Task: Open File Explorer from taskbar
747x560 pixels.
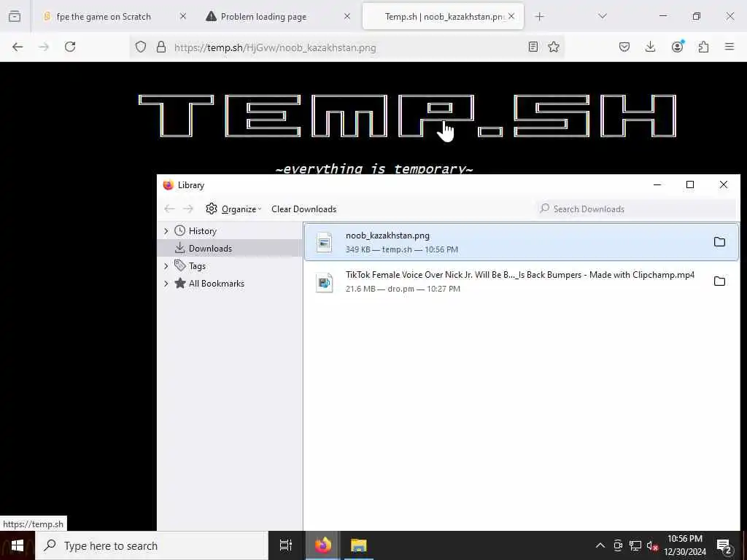Action: (x=359, y=545)
